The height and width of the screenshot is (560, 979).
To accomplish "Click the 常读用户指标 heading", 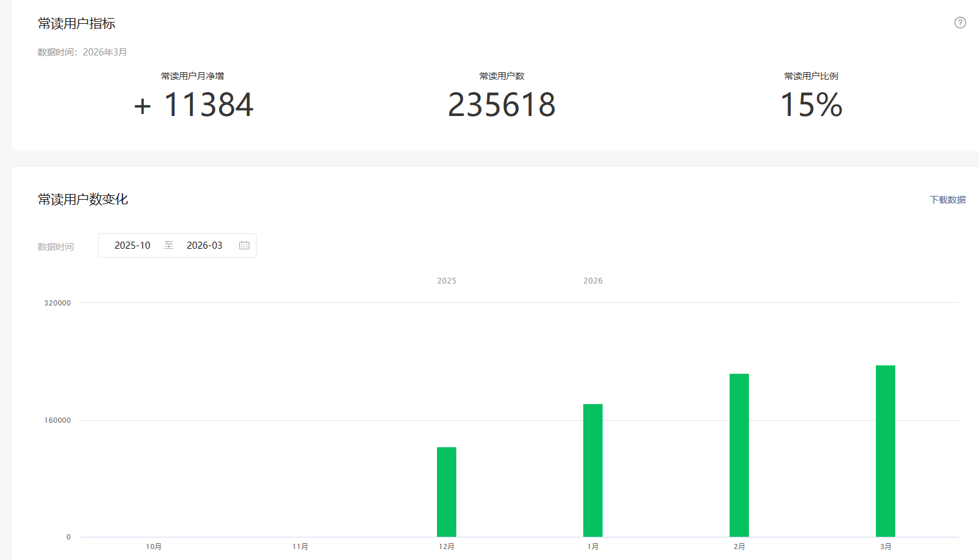I will pos(76,23).
